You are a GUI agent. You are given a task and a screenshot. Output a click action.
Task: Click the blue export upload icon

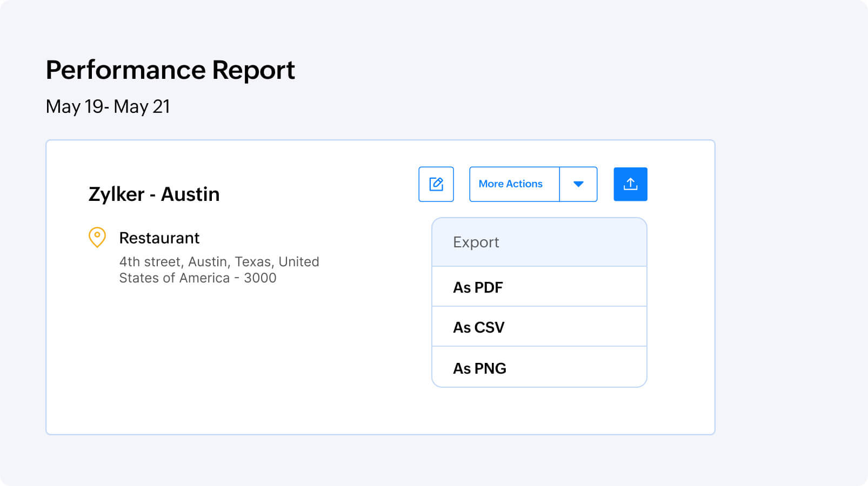(630, 184)
